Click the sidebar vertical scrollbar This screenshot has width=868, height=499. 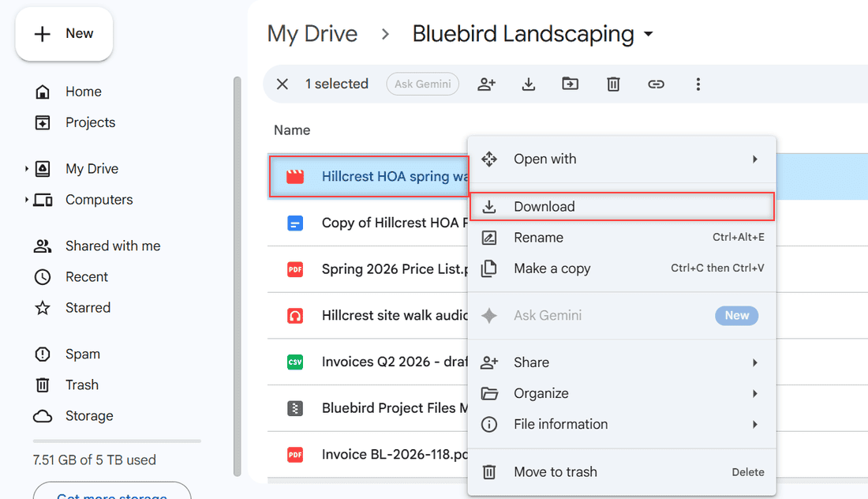click(238, 276)
